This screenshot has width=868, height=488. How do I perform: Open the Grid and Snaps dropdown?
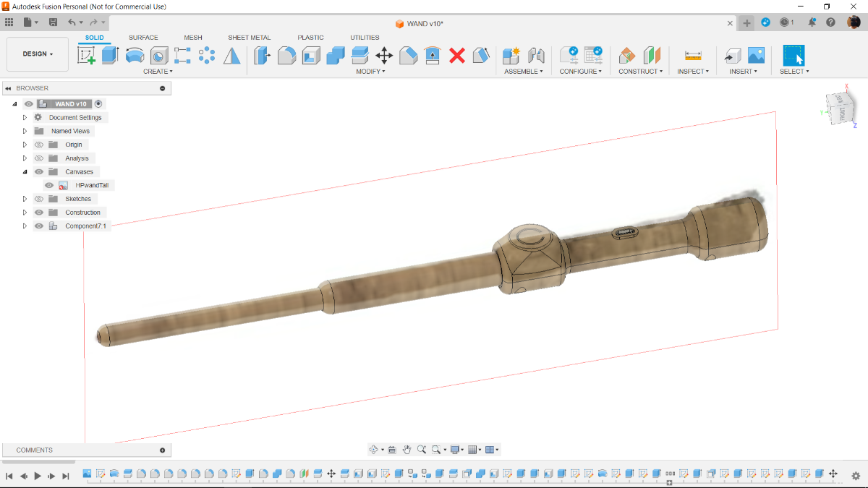[475, 450]
